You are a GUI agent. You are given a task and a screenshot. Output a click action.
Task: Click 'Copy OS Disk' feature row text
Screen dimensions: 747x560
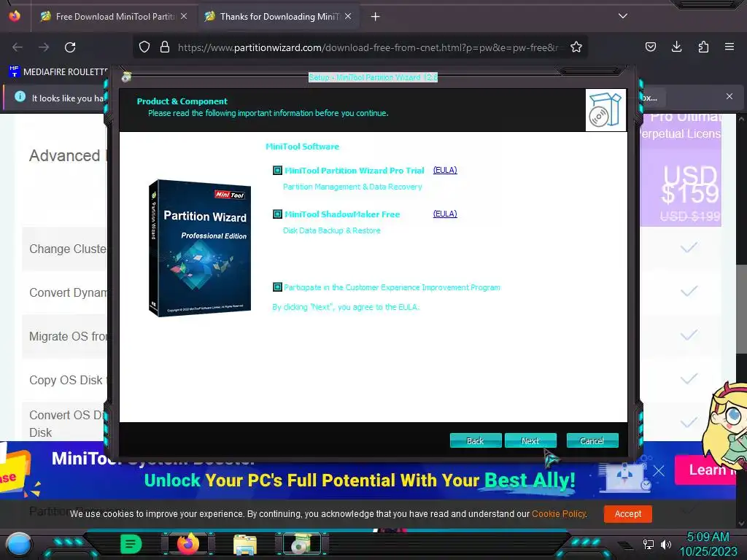tap(66, 380)
